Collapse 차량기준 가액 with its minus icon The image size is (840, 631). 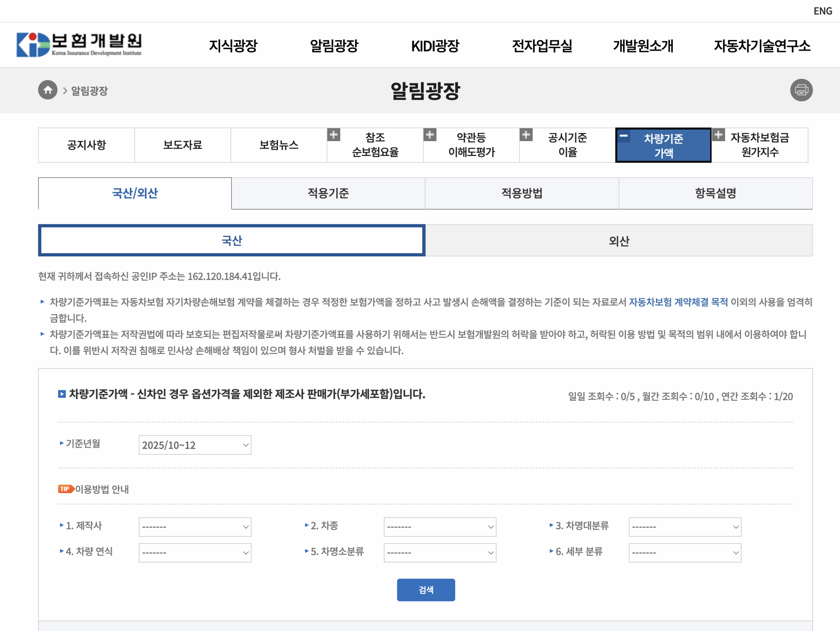coord(623,135)
